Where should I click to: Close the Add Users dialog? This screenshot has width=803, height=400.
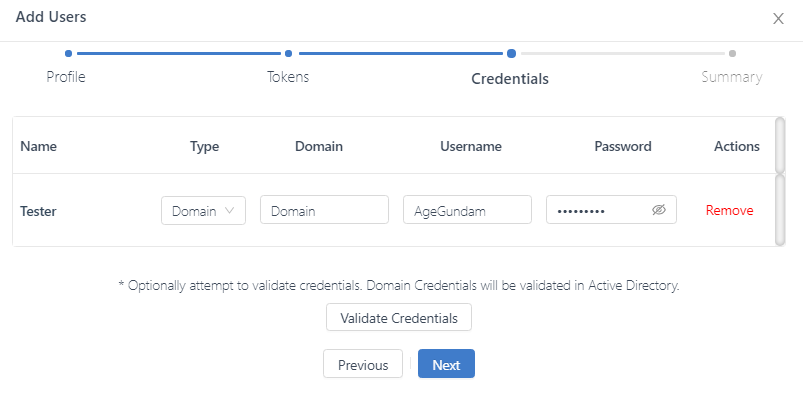click(778, 18)
